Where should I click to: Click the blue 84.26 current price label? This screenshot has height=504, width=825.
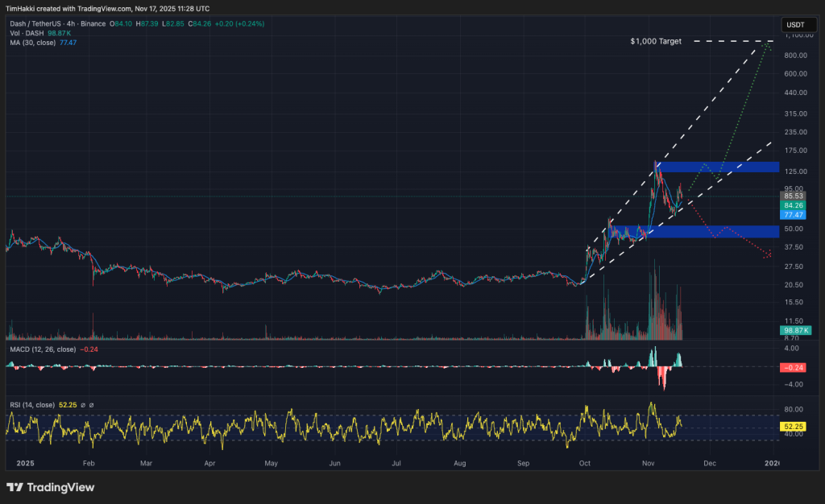coord(793,205)
